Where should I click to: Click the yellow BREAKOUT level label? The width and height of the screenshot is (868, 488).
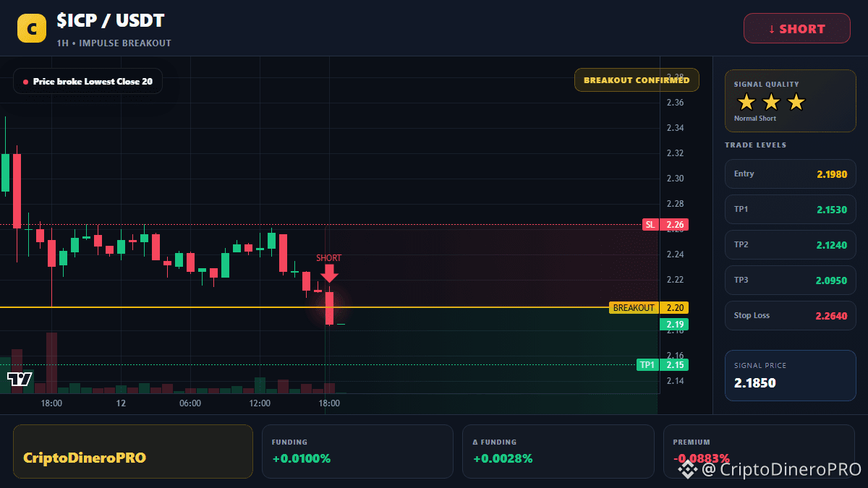pos(634,308)
